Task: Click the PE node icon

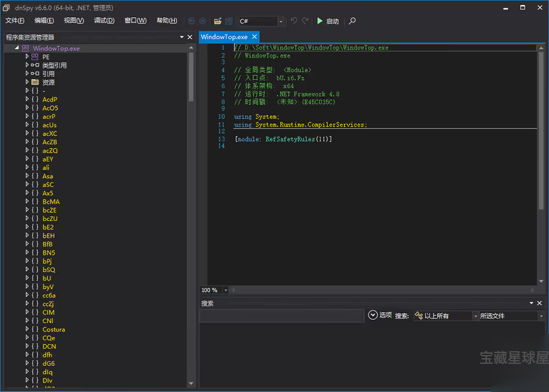Action: pyautogui.click(x=35, y=57)
